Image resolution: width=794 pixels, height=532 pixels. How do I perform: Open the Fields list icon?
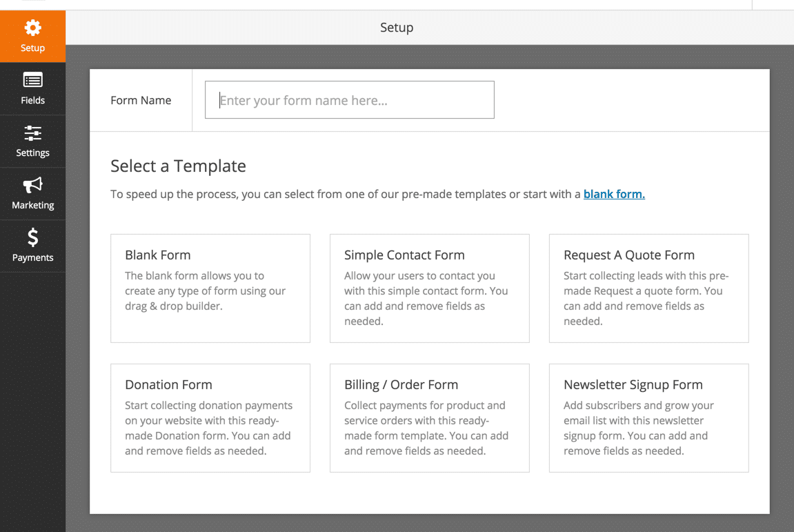[32, 80]
